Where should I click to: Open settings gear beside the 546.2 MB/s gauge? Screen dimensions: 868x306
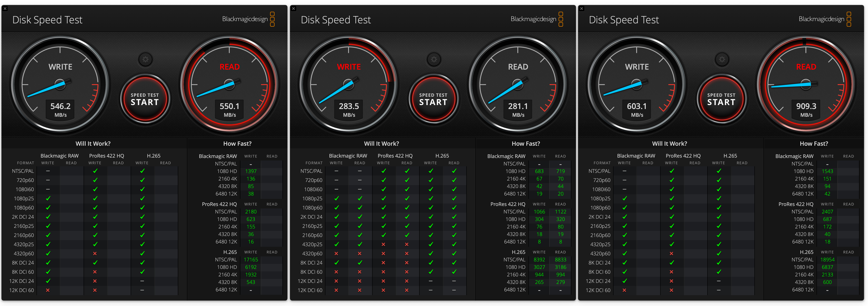(146, 60)
